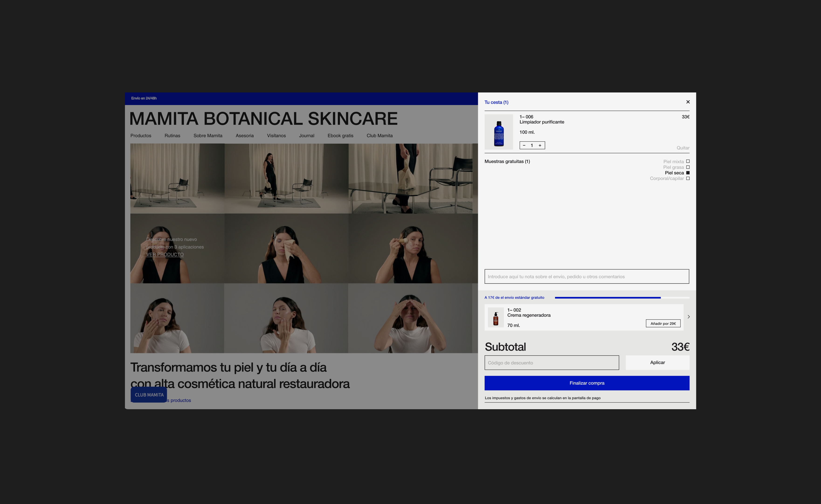The image size is (821, 504).
Task: Click the Limpiador purificante product name
Action: (x=542, y=122)
